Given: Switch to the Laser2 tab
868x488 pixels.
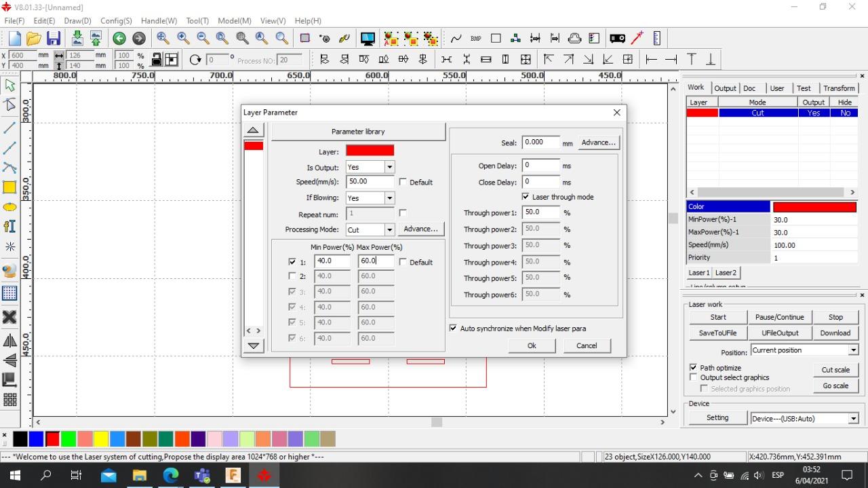Looking at the screenshot, I should pyautogui.click(x=726, y=272).
